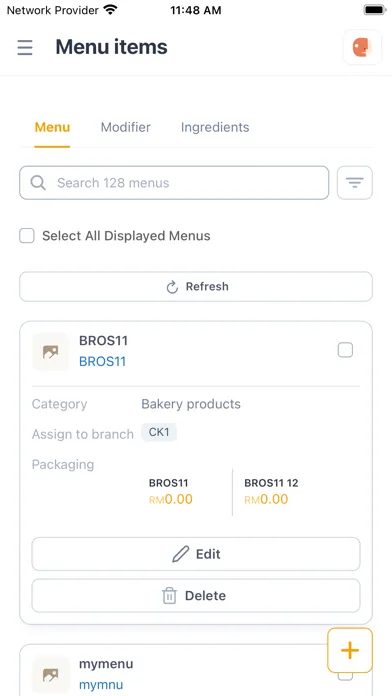Tap the yellow plus add button
Viewport: 392px width, 696px height.
[x=350, y=650]
